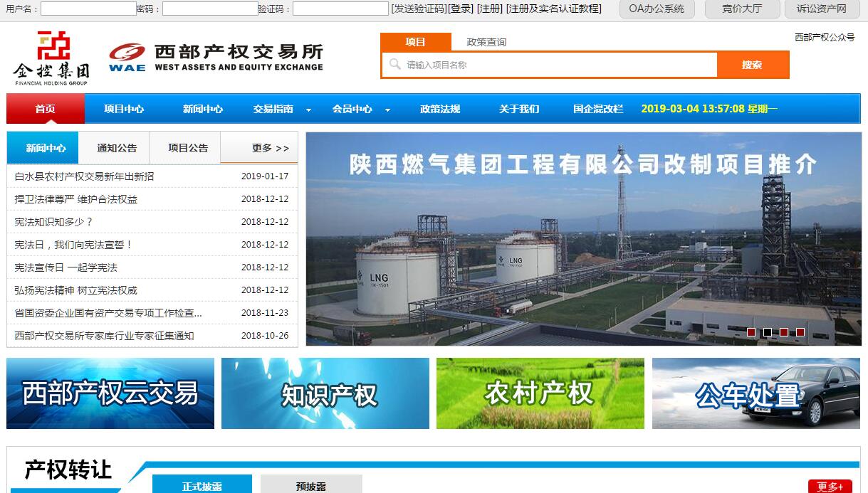
Task: Select the last carousel slide indicator
Action: (x=800, y=332)
